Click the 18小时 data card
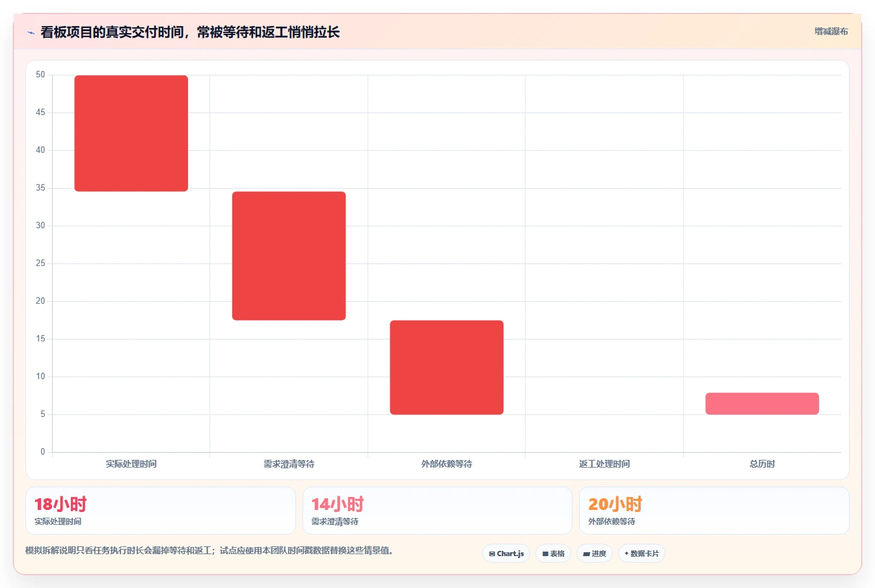Image resolution: width=875 pixels, height=588 pixels. pyautogui.click(x=161, y=511)
